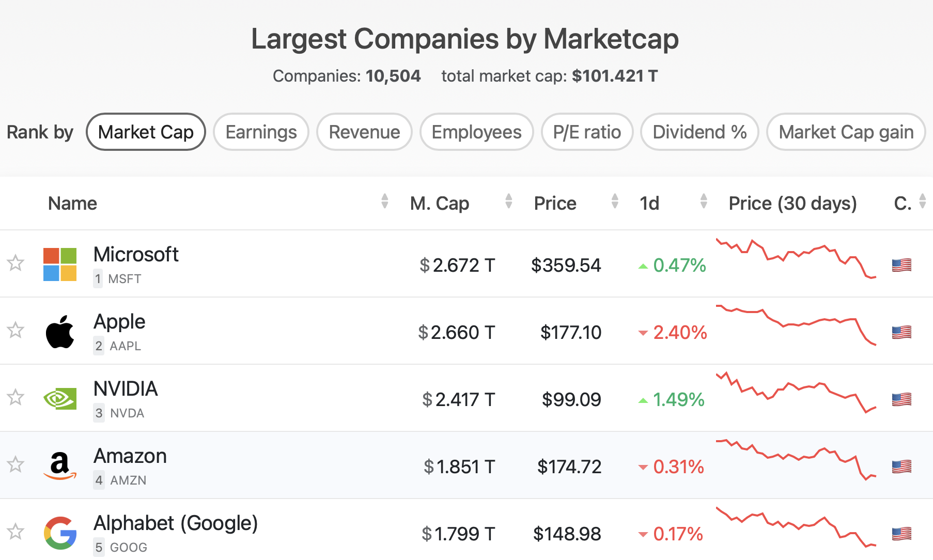Click NVIDIA's 30-day price chart
Image resolution: width=933 pixels, height=560 pixels.
(796, 392)
